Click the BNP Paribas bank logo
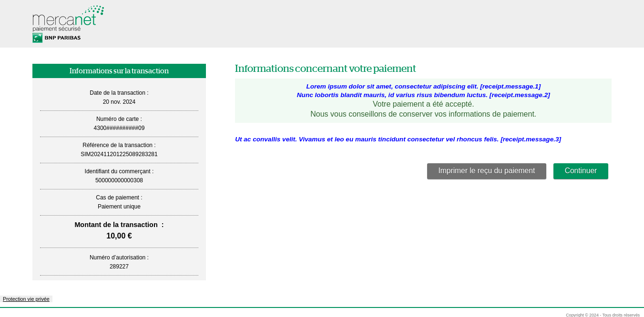 56,38
